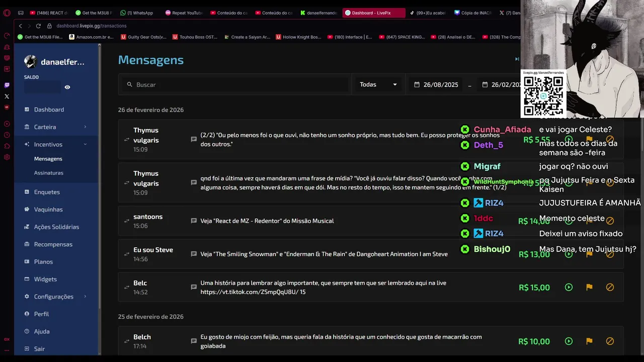Replay the Belc R$ 15,00 message
644x362 pixels.
[569, 288]
